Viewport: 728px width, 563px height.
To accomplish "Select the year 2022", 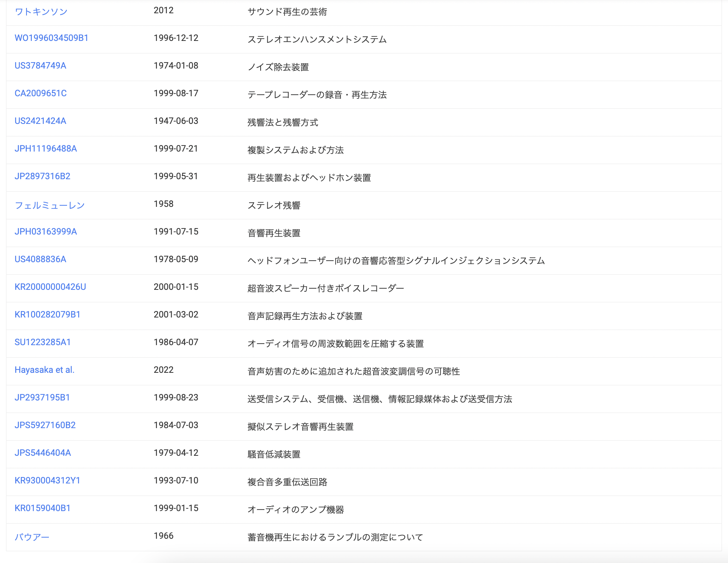I will 164,370.
